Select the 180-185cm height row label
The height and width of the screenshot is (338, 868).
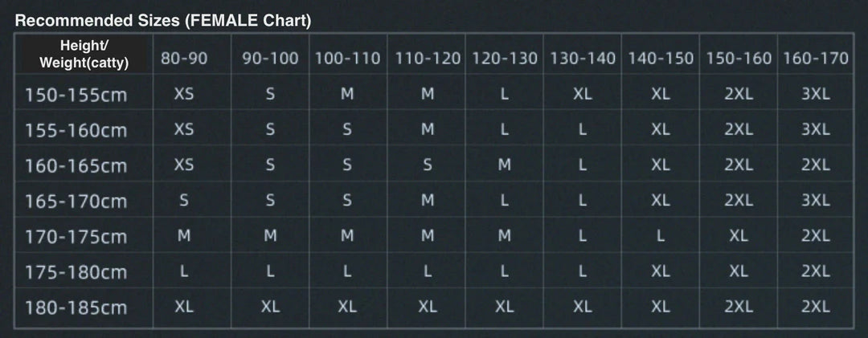(x=76, y=307)
